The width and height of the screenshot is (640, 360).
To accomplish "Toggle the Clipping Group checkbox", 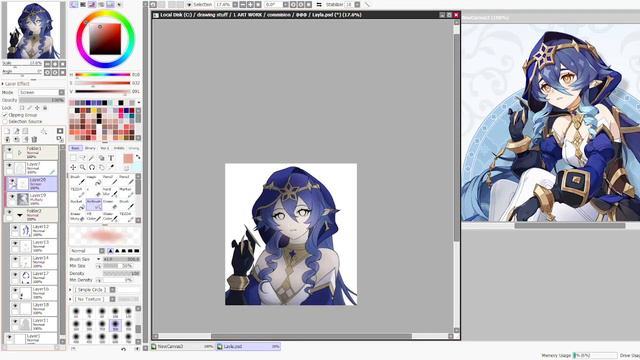I will point(5,115).
